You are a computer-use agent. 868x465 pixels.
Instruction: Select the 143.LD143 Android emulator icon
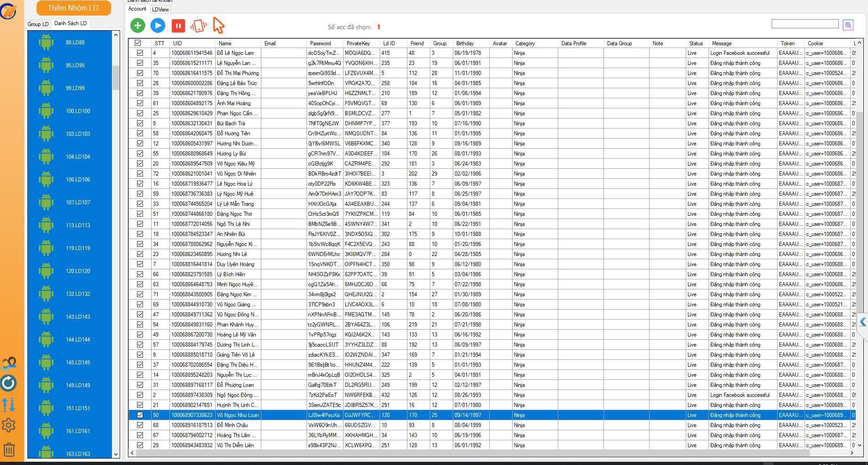(x=46, y=316)
